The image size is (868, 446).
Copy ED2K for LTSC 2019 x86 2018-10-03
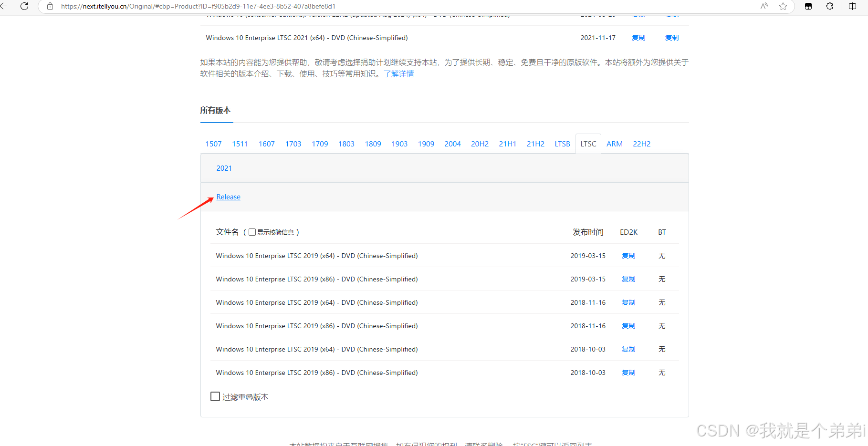(x=628, y=373)
